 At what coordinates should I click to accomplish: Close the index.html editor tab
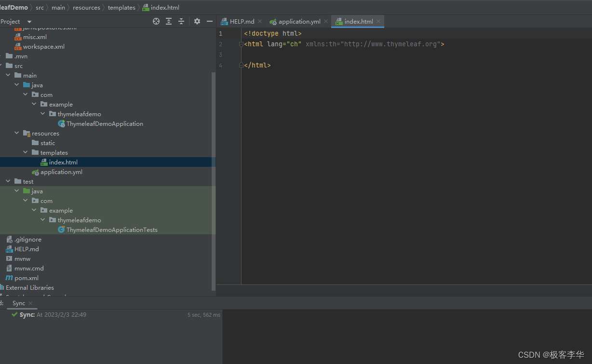(378, 21)
